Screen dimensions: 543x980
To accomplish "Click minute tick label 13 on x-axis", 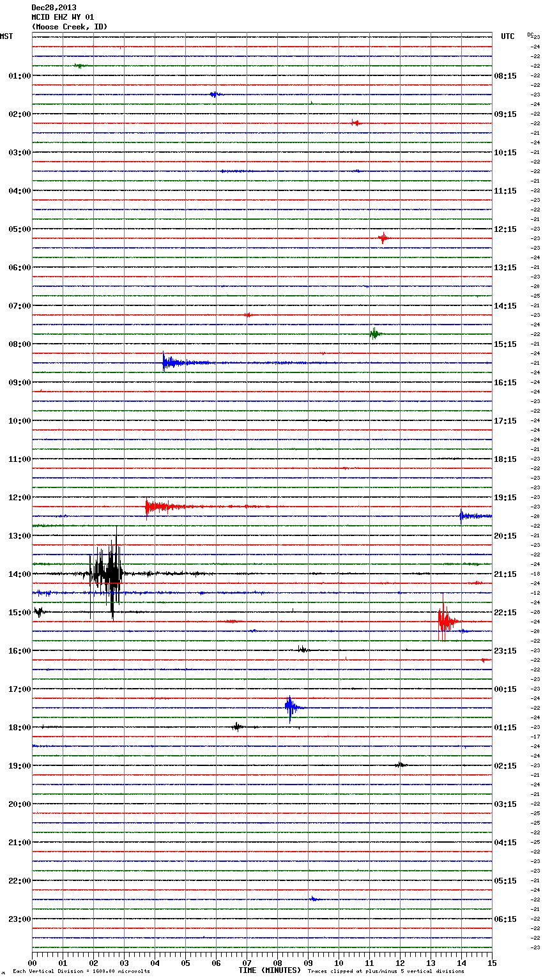I will tap(431, 963).
